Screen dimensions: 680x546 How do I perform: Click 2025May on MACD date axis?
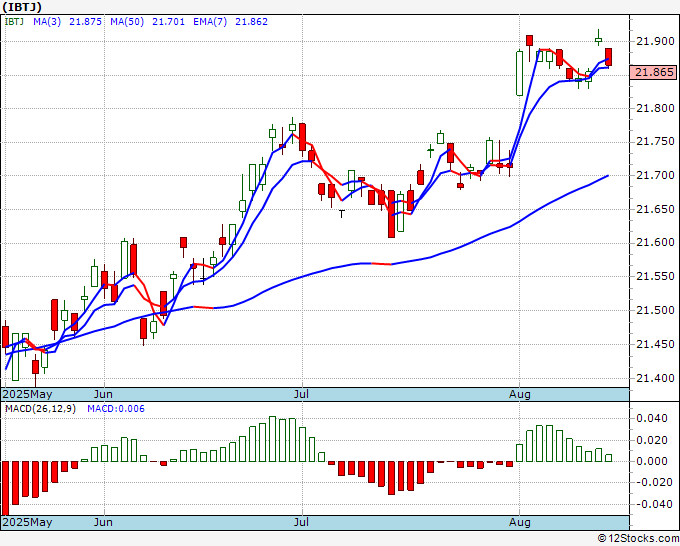pos(27,522)
